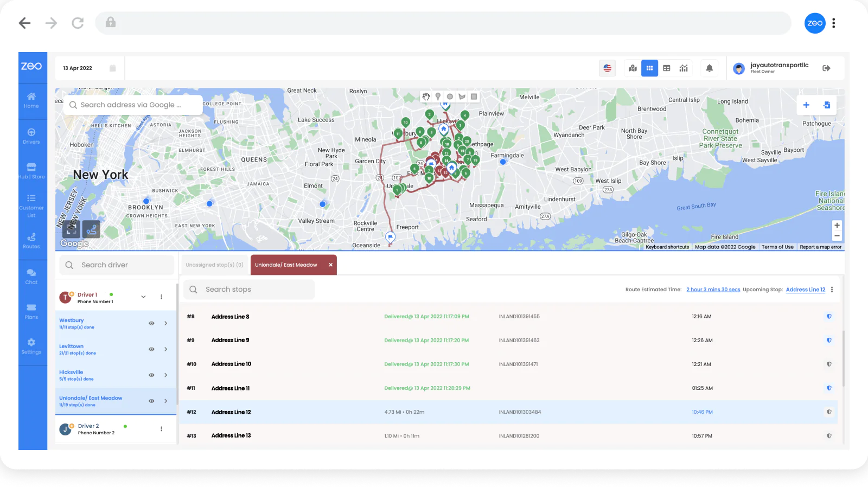Open the Home sidebar item
Viewport: 868px width, 488px height.
click(31, 100)
